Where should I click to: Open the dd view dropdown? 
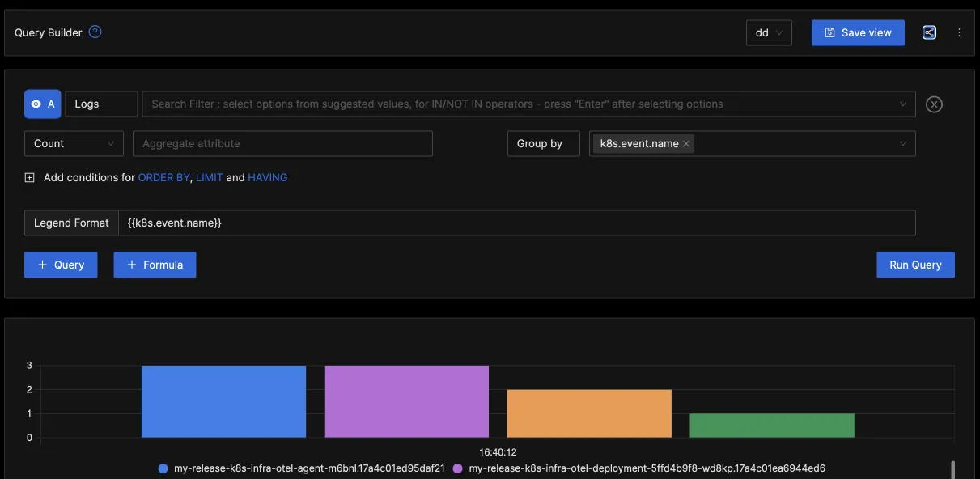pos(769,33)
